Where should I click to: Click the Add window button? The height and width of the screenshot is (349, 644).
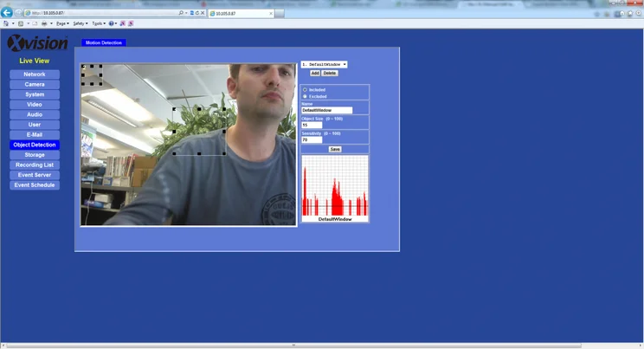tap(315, 73)
